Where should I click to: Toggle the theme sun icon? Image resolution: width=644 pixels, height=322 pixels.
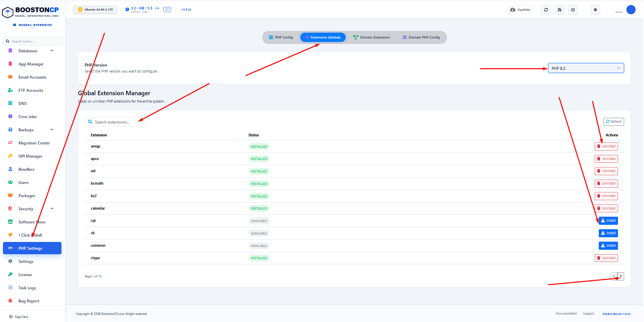coord(595,10)
